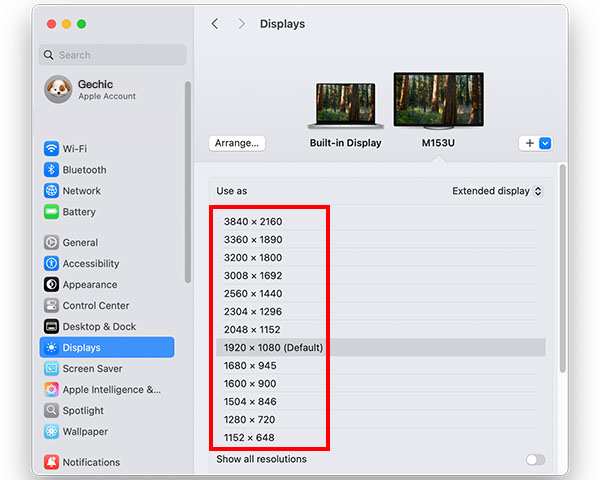Click the Desktop & Dock icon
This screenshot has width=600, height=480.
click(x=51, y=327)
